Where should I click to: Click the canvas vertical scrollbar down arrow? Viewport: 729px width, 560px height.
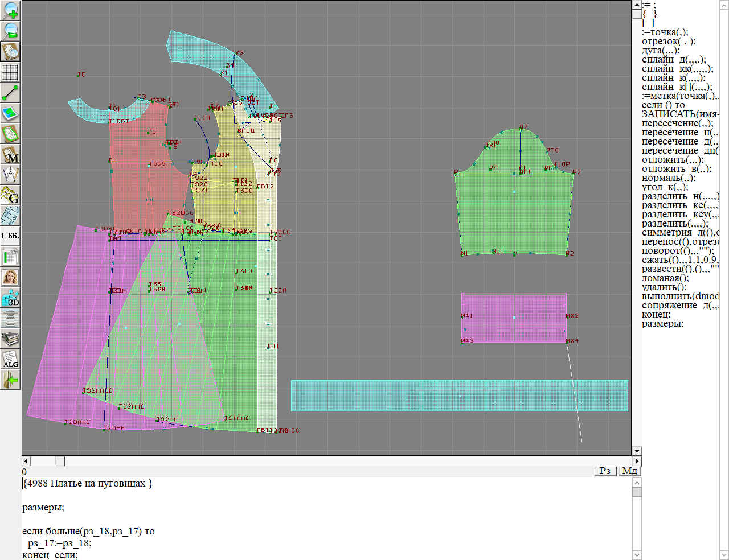point(637,451)
